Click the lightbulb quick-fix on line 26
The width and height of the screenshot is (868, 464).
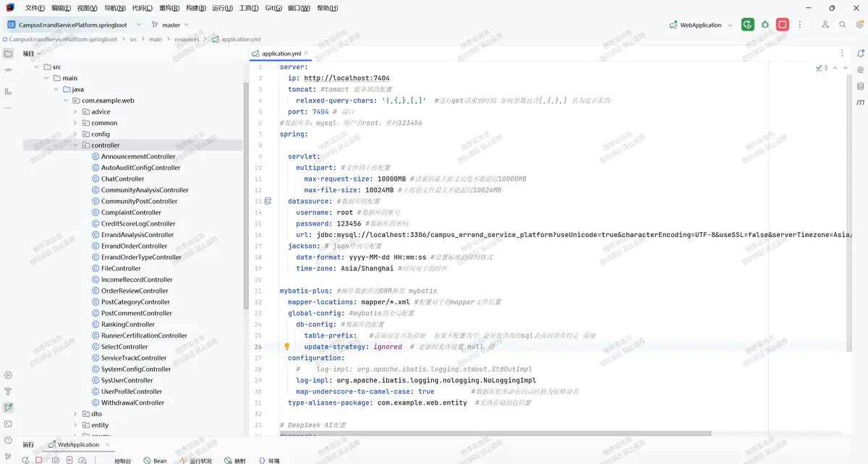point(286,347)
